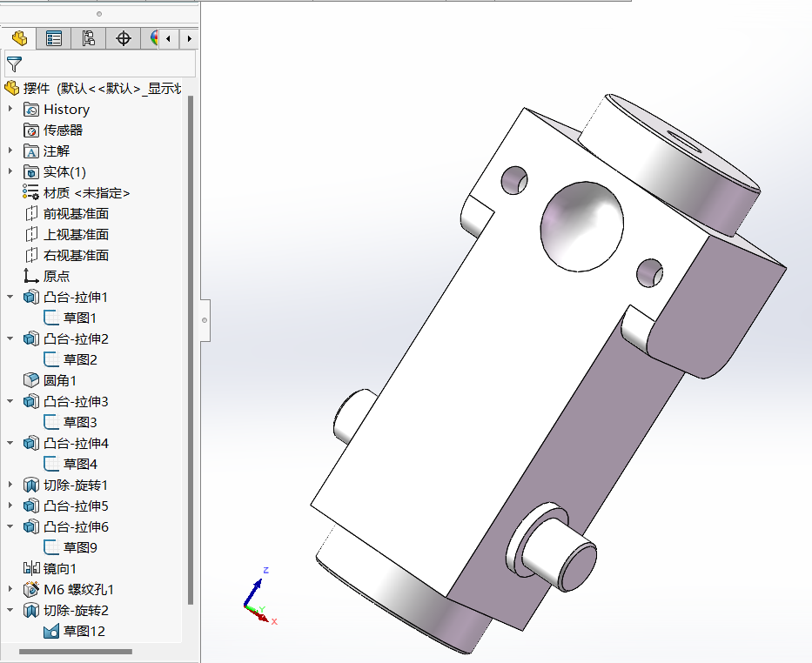Collapse the 凸台-拉伸4 feature
Image resolution: width=812 pixels, height=663 pixels.
pos(10,443)
